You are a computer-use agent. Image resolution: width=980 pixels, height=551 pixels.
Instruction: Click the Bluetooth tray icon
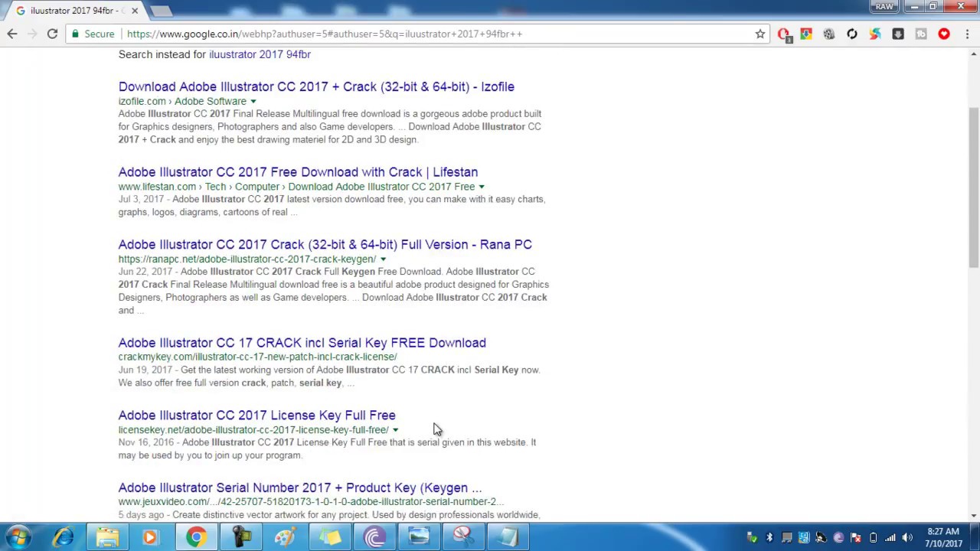point(769,537)
